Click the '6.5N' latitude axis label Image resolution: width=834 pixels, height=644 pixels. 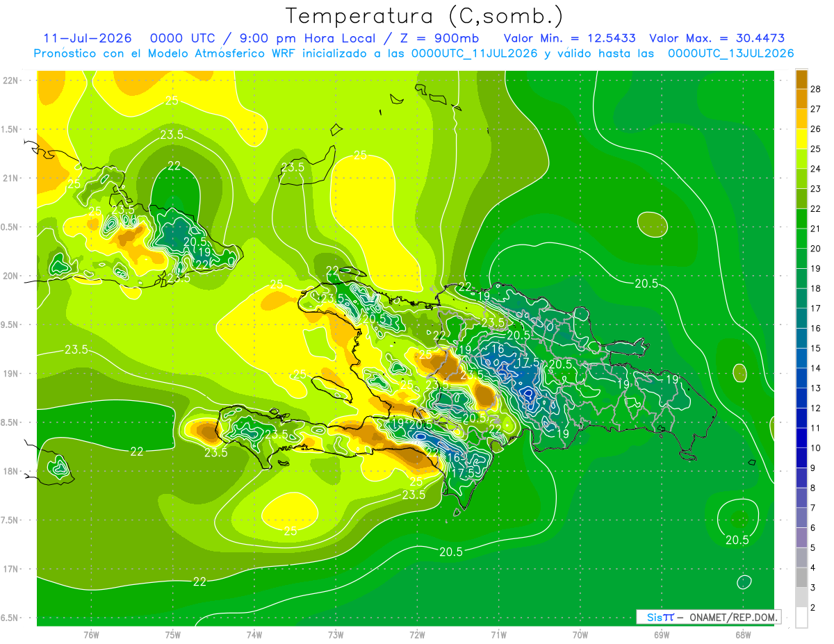[10, 618]
